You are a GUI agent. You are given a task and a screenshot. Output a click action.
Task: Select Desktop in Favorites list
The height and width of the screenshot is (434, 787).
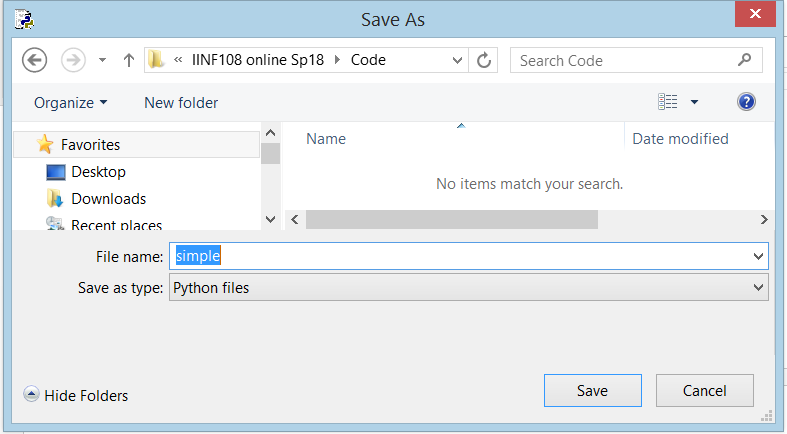(x=98, y=172)
